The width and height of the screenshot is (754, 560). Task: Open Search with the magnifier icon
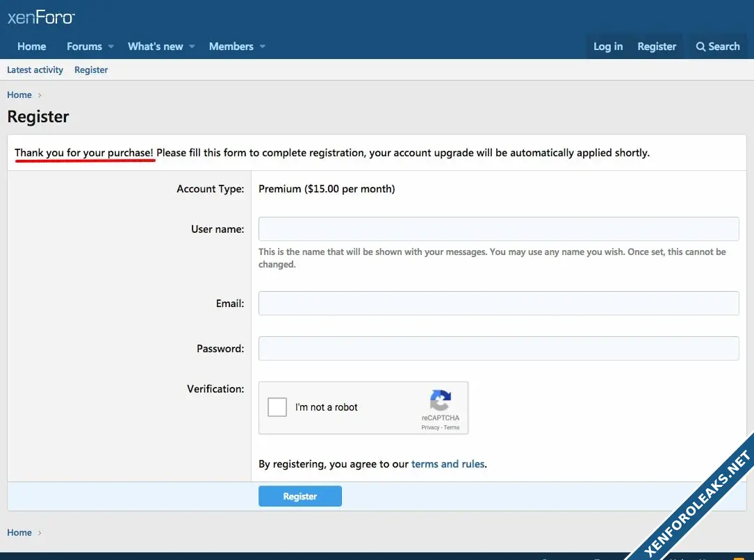700,47
